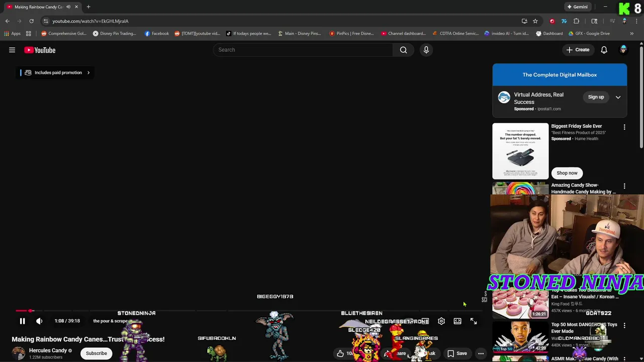The image size is (644, 362).
Task: Focus the YouTube search field
Action: click(303, 50)
